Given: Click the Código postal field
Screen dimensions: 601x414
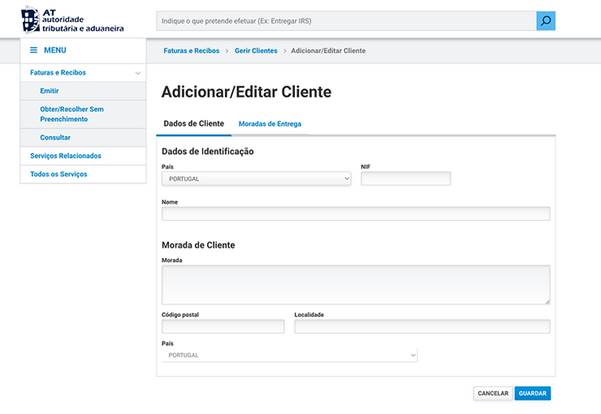Looking at the screenshot, I should [222, 327].
